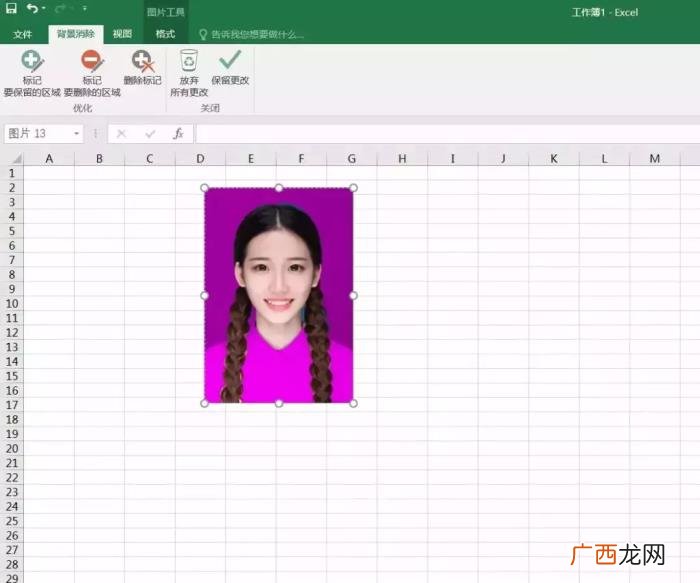Open the Customize Quick Access Toolbar dropdown

pos(85,8)
